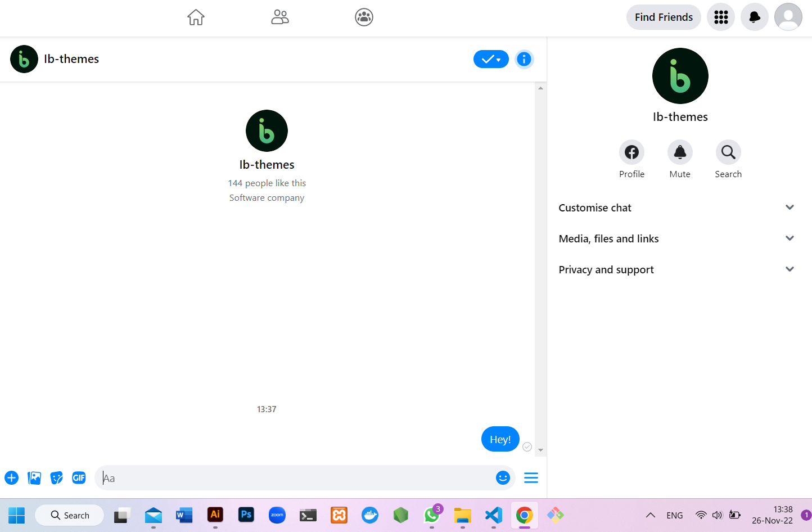Open volume speaker tray icon

click(x=717, y=515)
